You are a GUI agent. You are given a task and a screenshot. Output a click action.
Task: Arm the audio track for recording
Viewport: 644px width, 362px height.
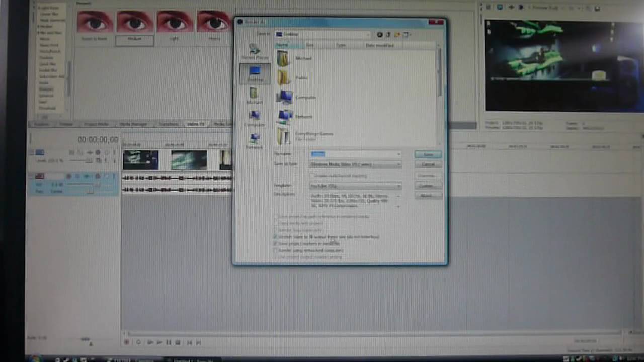[x=69, y=176]
